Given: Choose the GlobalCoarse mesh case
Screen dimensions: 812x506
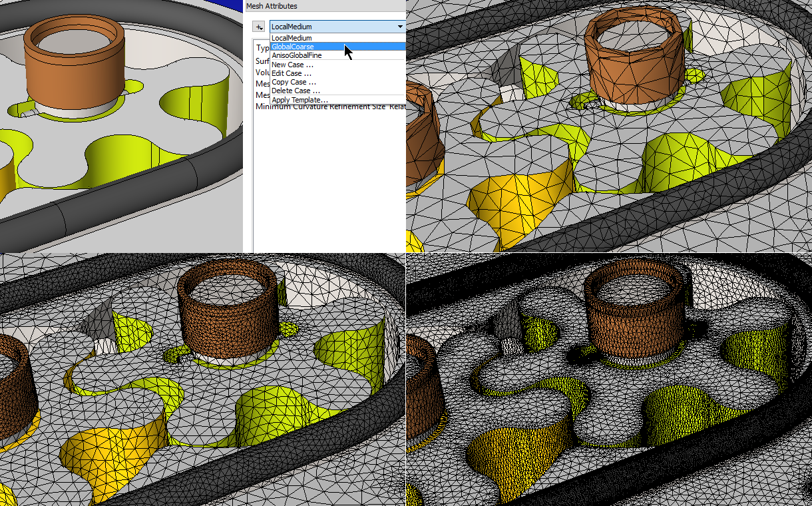Looking at the screenshot, I should tap(293, 47).
